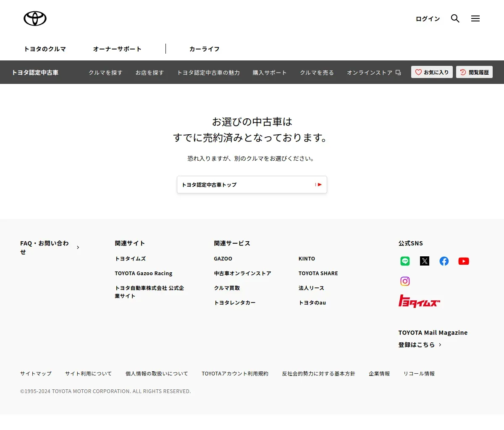Click the トヨタイムズ red logo

pyautogui.click(x=419, y=301)
